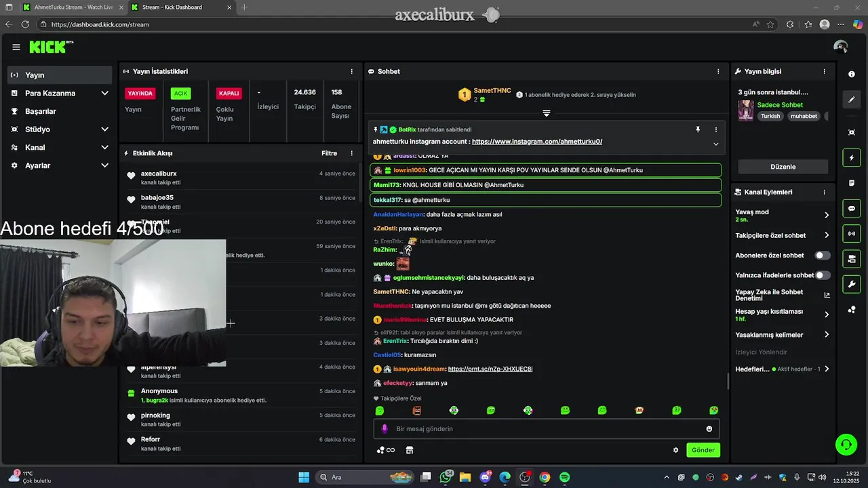Viewport: 868px width, 488px height.
Task: Open the instagram.com/ahmetturku0 link
Action: [x=537, y=142]
